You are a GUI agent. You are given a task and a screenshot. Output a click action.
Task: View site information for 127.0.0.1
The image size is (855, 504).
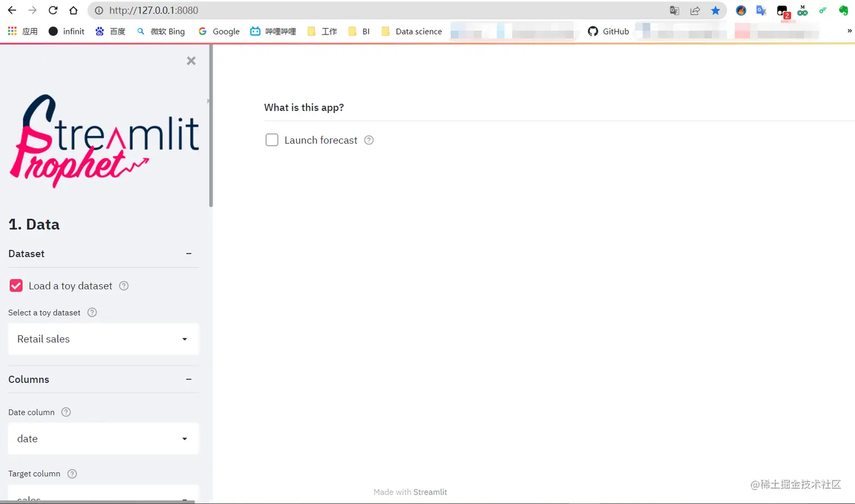[x=99, y=10]
